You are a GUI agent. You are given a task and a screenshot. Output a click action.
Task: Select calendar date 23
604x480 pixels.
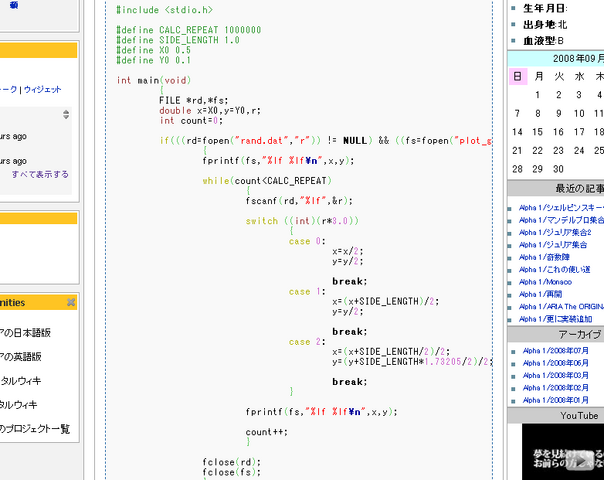(559, 150)
